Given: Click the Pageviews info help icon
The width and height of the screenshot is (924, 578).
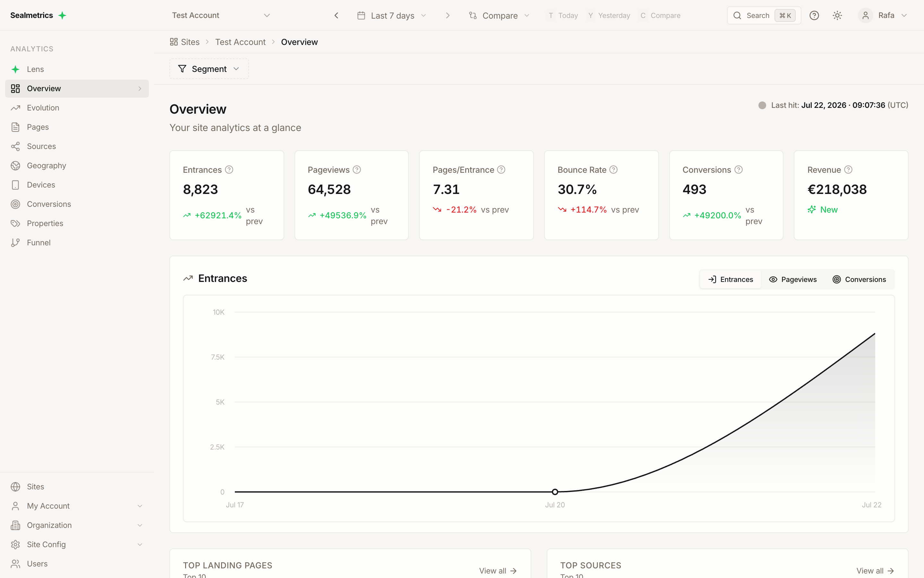Looking at the screenshot, I should coord(357,170).
